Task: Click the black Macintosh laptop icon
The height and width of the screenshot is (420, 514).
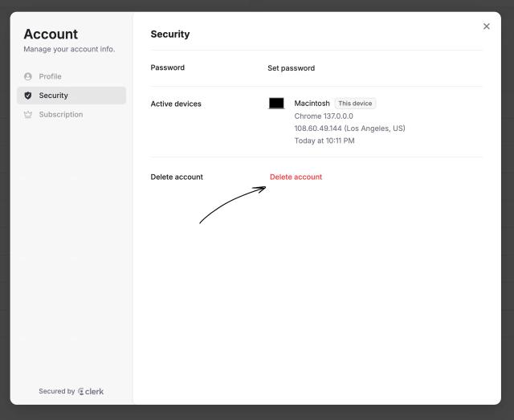Action: click(276, 104)
